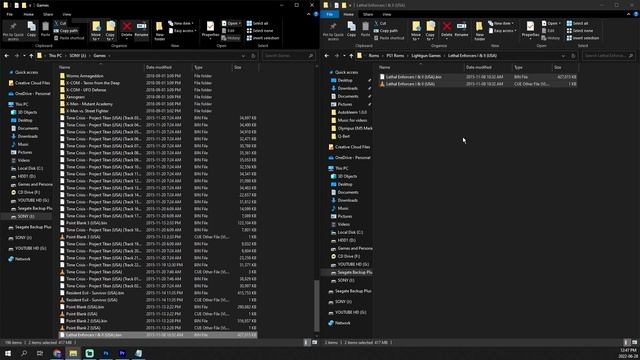Viewport: 640px width, 360px height.
Task: Click Delete in the Lethal Enforcers window
Action: pyautogui.click(x=447, y=30)
